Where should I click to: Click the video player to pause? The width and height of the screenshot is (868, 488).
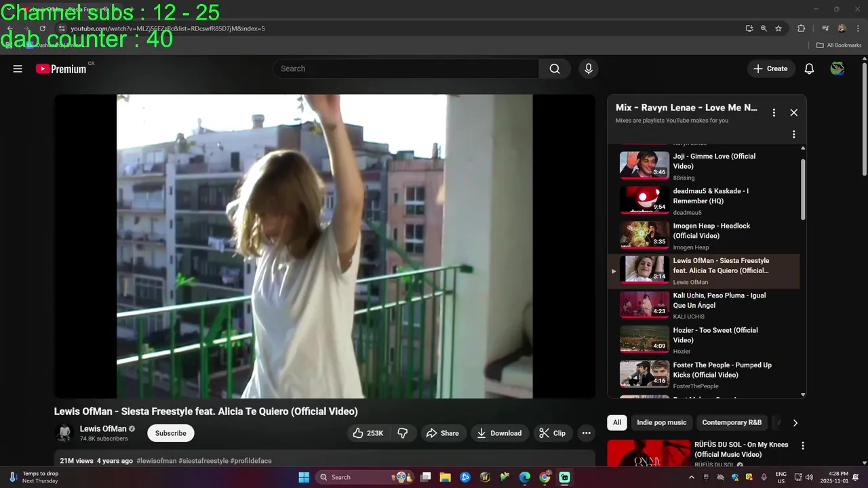tap(325, 246)
